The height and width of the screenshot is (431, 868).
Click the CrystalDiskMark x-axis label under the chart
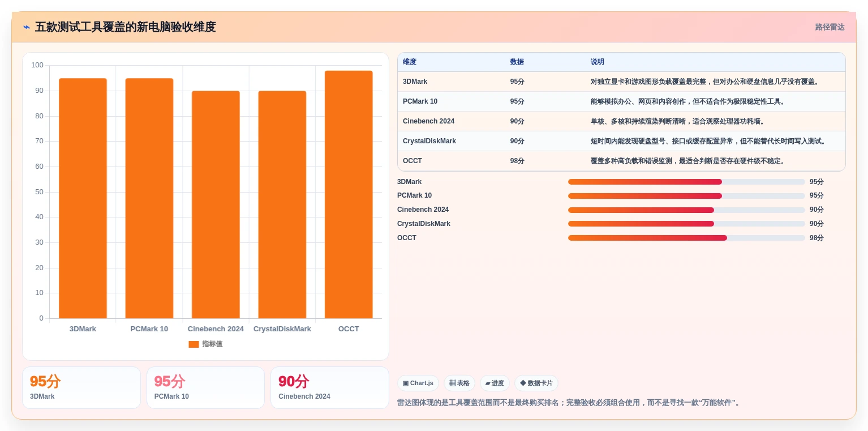click(282, 329)
